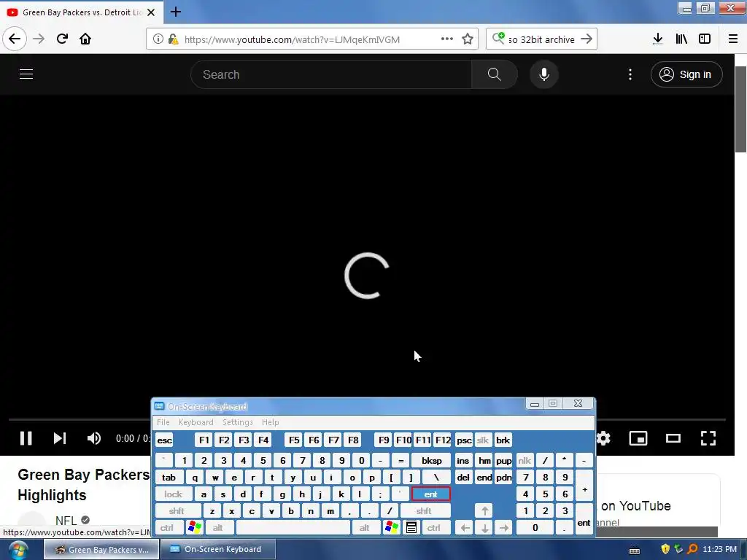Click the Firefox search box go arrow
Image resolution: width=747 pixels, height=560 pixels.
(x=587, y=39)
